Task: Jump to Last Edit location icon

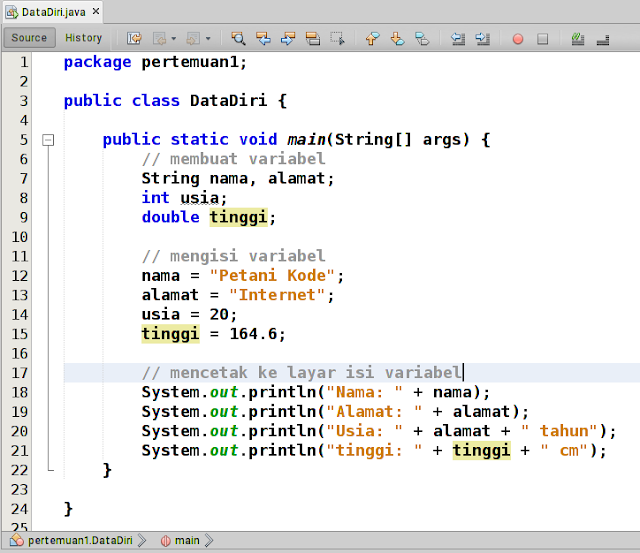Action: [134, 38]
